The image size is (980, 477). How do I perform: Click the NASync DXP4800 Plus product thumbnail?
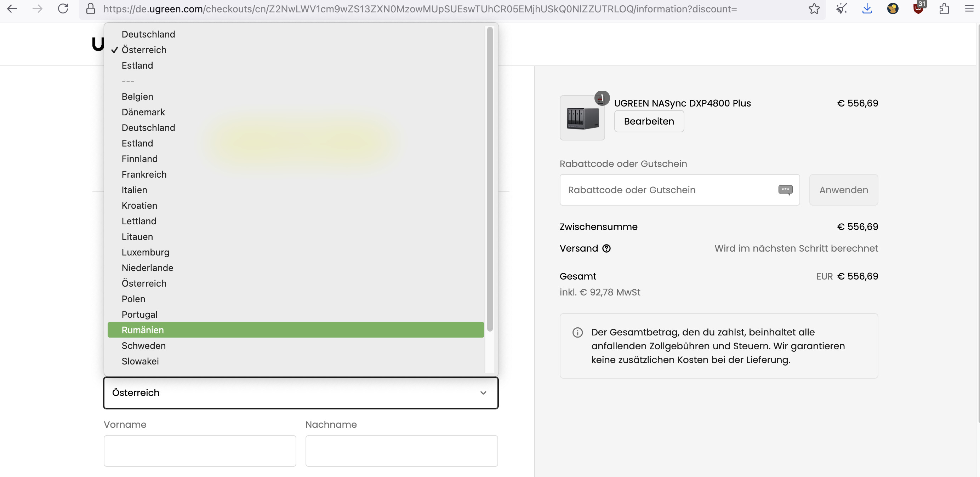pyautogui.click(x=582, y=118)
